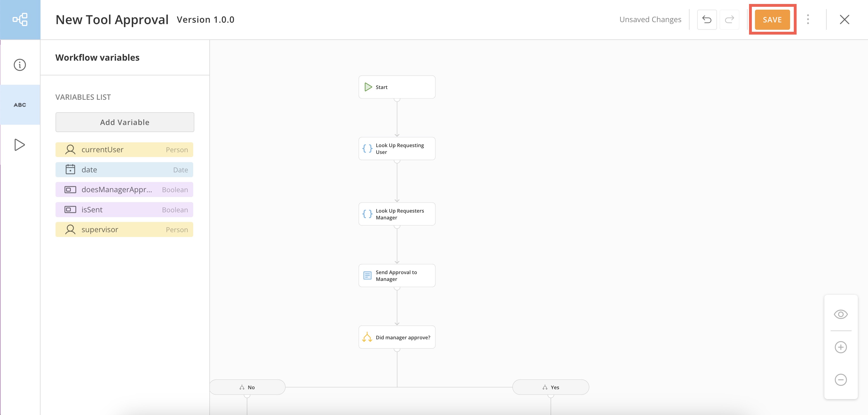Select the Did manager approve? decision node
Viewport: 868px width, 415px height.
tap(397, 337)
